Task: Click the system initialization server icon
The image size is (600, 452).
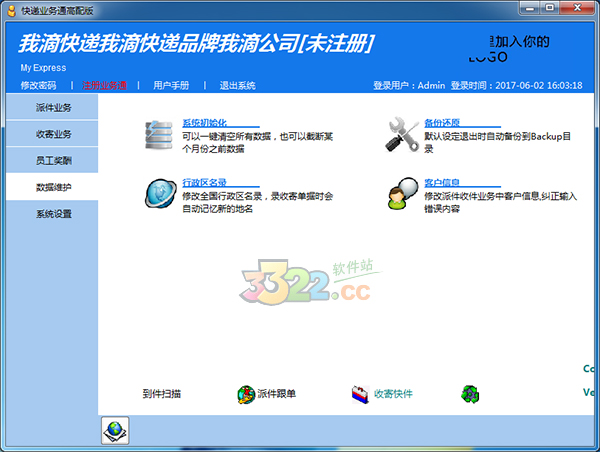Action: (158, 135)
